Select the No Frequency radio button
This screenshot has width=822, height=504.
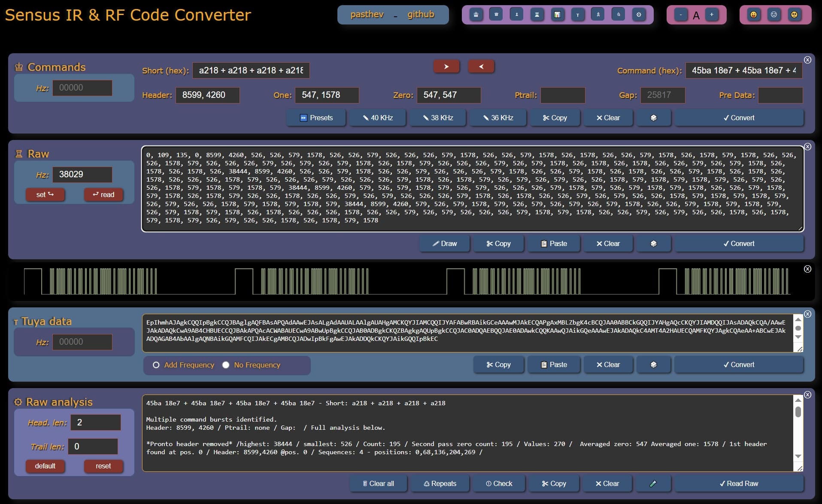coord(225,365)
